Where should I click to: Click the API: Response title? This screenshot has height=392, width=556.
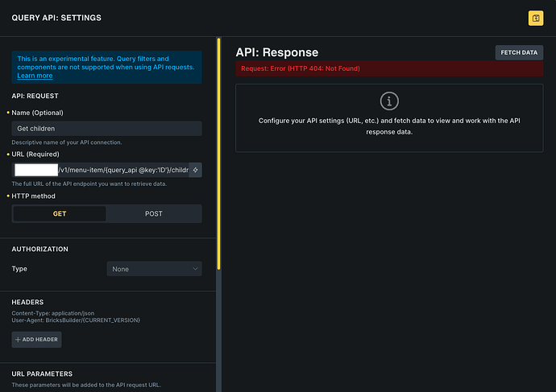(277, 52)
